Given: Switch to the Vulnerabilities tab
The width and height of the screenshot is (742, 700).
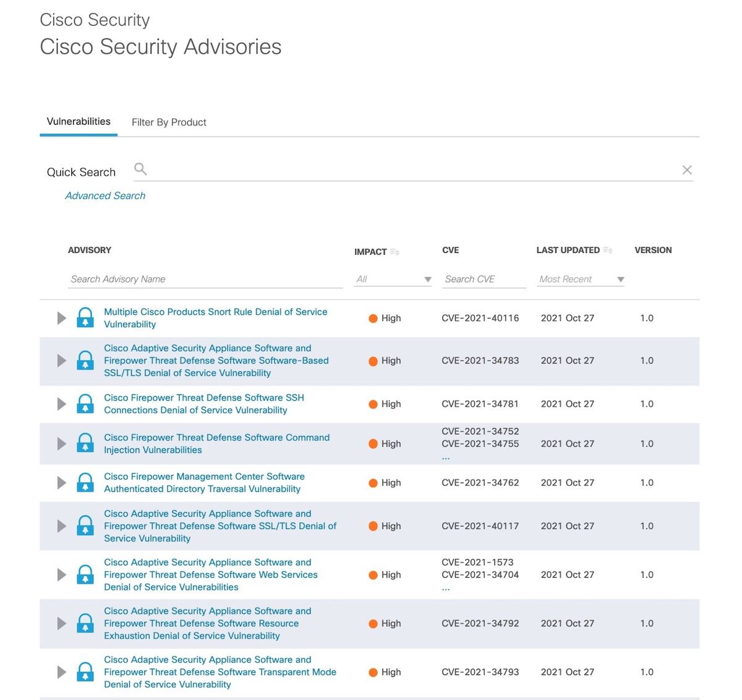Looking at the screenshot, I should (x=79, y=121).
